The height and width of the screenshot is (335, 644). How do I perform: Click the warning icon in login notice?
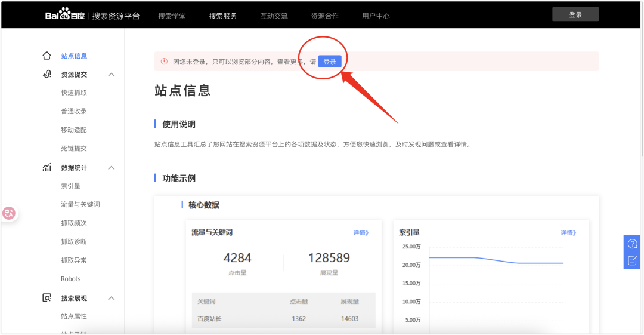(x=165, y=62)
